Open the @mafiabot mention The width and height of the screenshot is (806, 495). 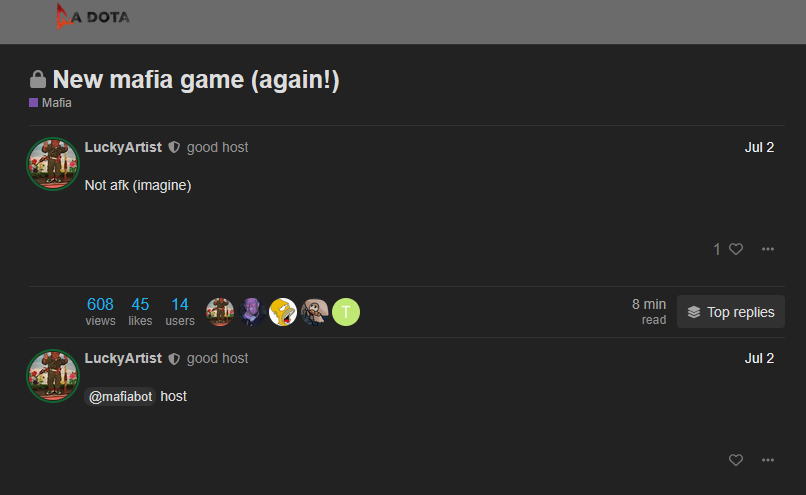(x=120, y=396)
